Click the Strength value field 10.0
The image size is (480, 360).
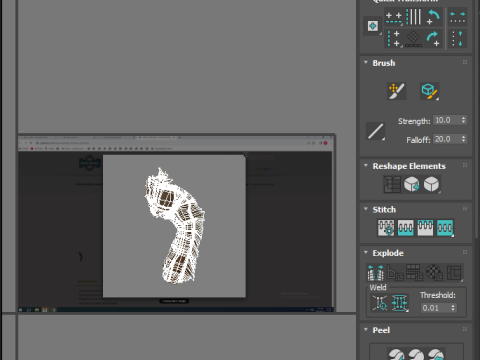pos(447,120)
